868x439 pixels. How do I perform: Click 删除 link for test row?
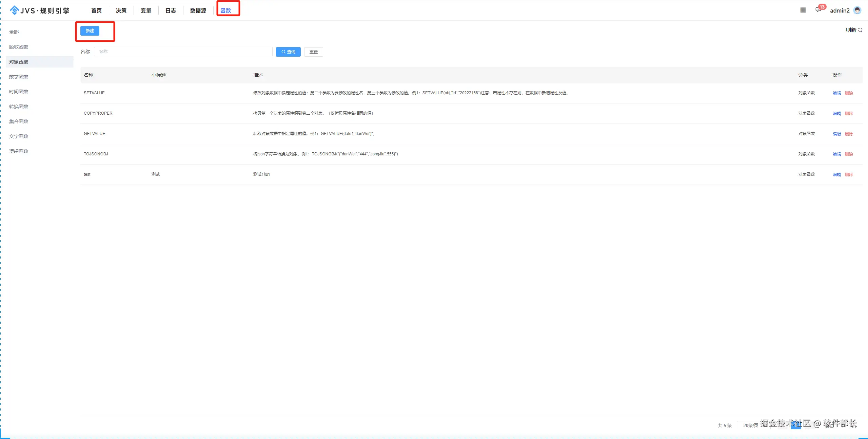coord(849,174)
